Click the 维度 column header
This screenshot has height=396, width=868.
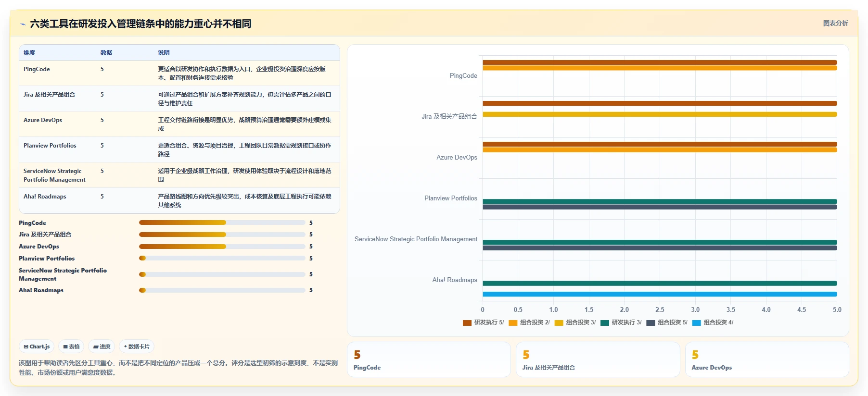tap(29, 53)
